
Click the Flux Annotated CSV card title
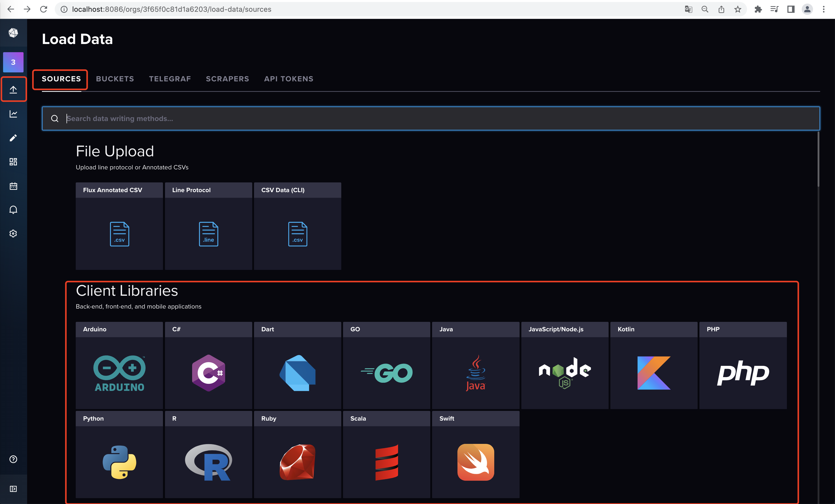point(113,190)
